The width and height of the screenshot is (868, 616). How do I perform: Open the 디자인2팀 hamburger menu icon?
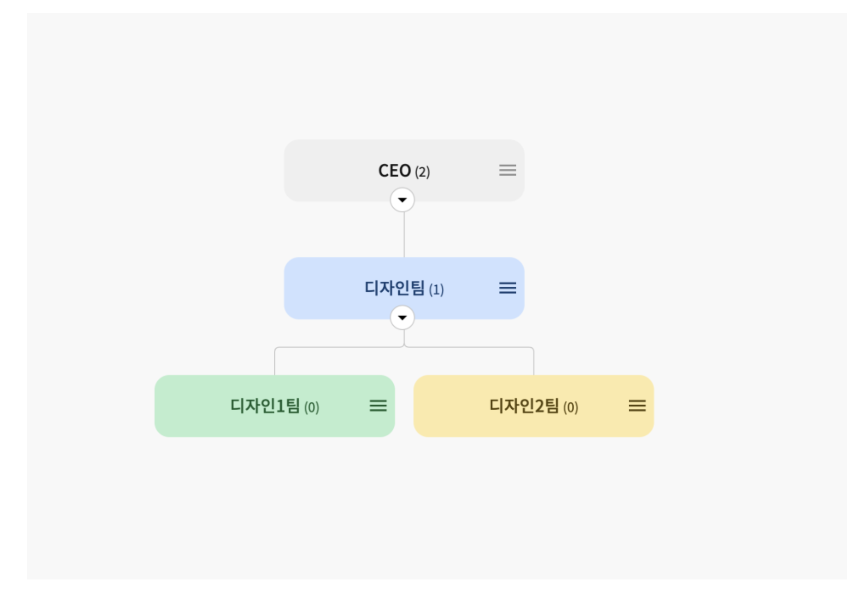click(637, 406)
